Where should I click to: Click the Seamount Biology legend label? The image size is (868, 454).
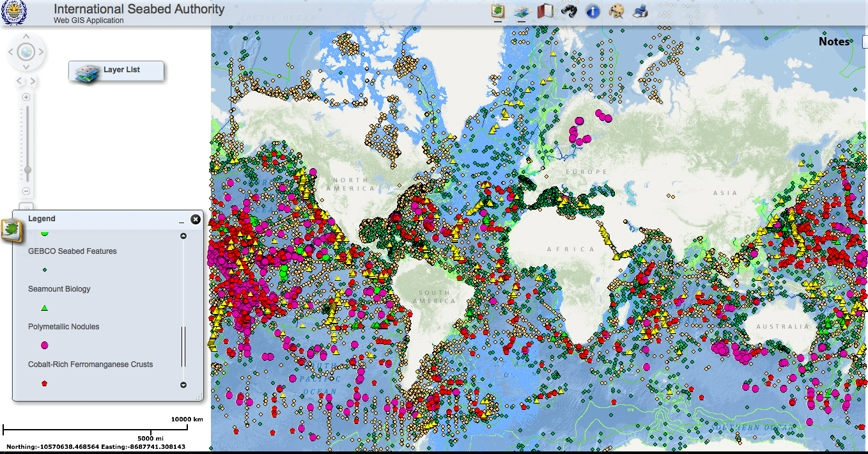point(59,289)
